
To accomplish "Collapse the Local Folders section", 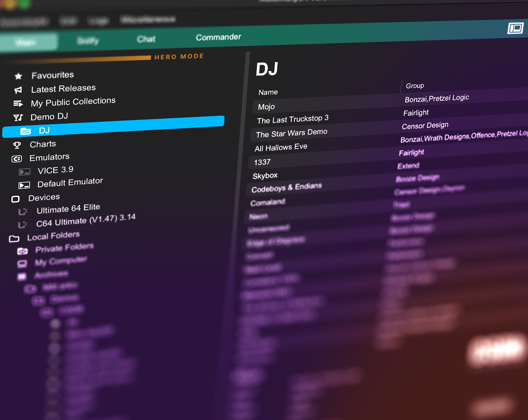I will pos(14,238).
